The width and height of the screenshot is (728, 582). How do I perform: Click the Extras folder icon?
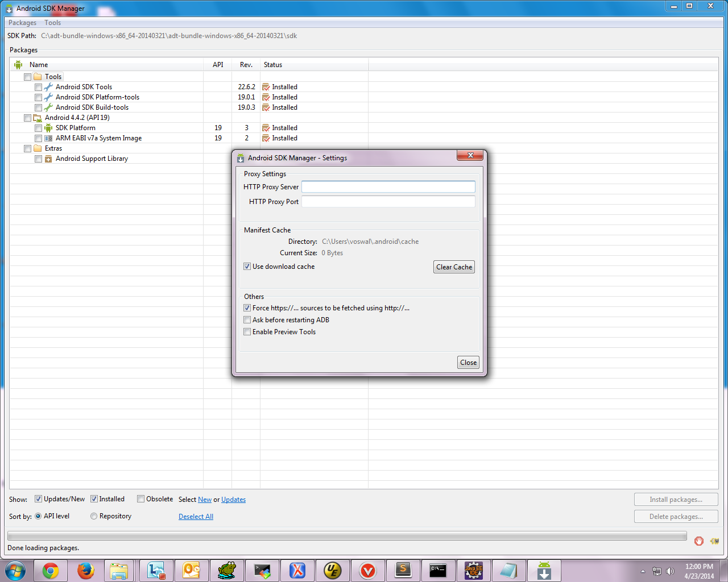pos(38,148)
